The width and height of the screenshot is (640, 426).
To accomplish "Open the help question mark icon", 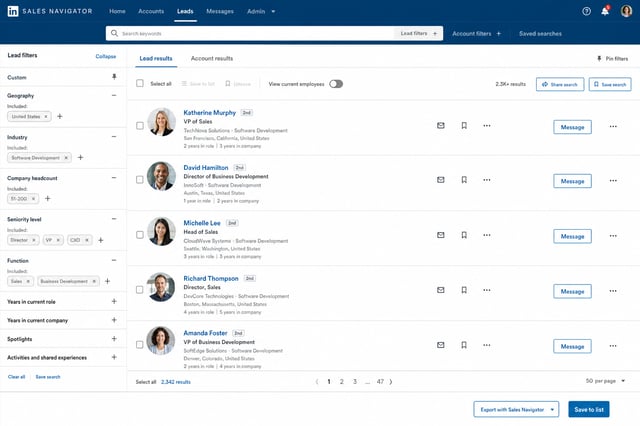I will [x=586, y=11].
